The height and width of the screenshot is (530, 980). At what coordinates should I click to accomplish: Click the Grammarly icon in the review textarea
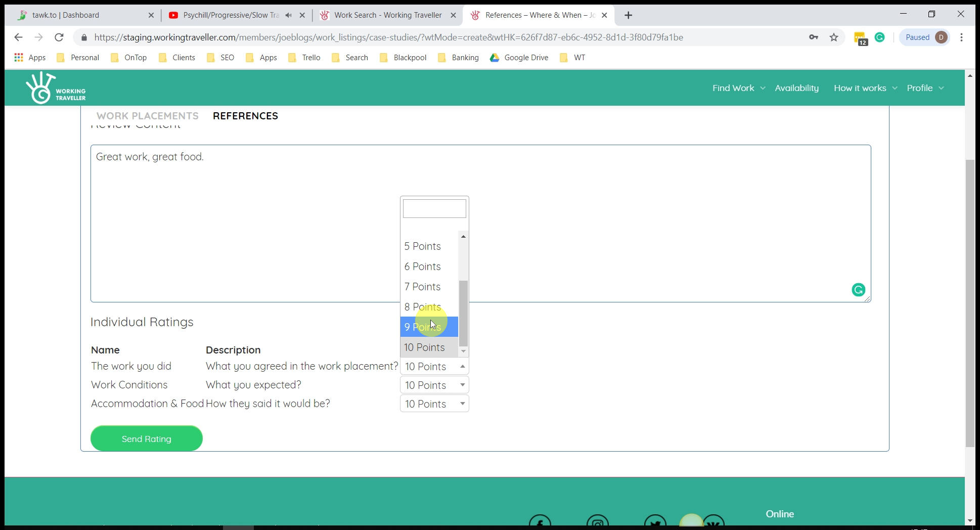[858, 290]
